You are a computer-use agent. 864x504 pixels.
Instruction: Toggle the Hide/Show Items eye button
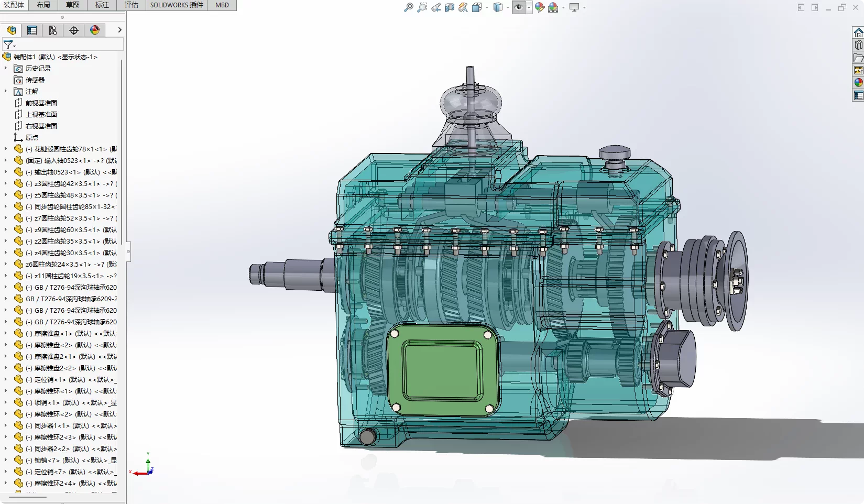coord(519,7)
